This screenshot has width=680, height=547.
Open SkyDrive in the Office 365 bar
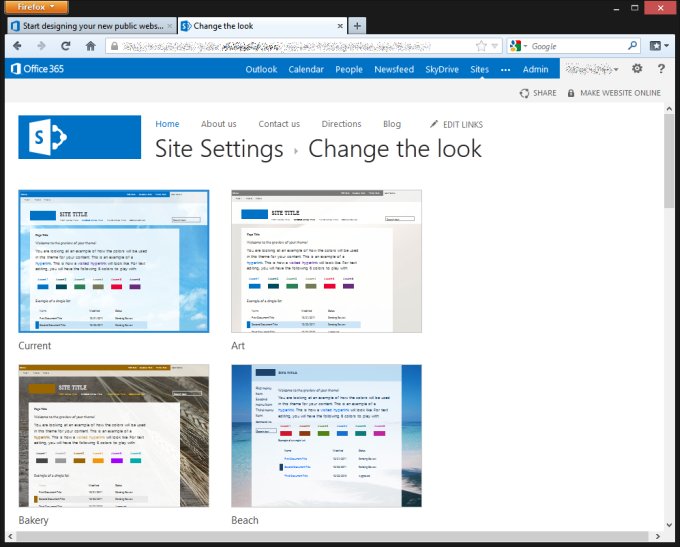[441, 69]
